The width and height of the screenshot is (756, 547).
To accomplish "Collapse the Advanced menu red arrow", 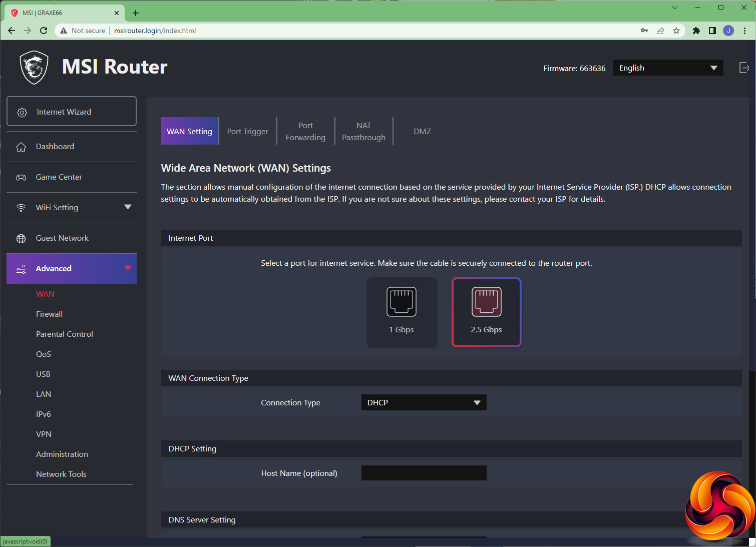I will (128, 268).
